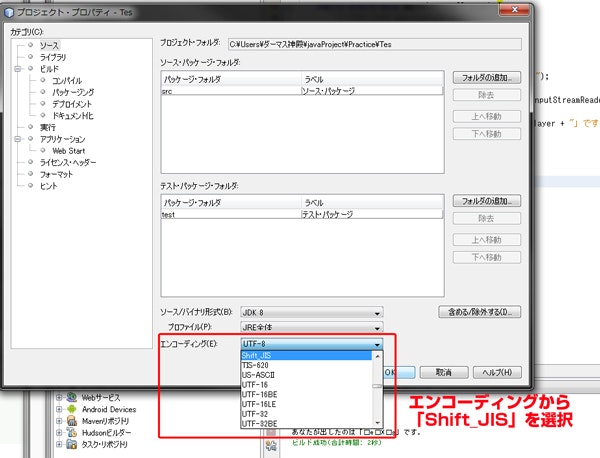Choose UTF-32BE from encoding list
600x458 pixels.
306,424
